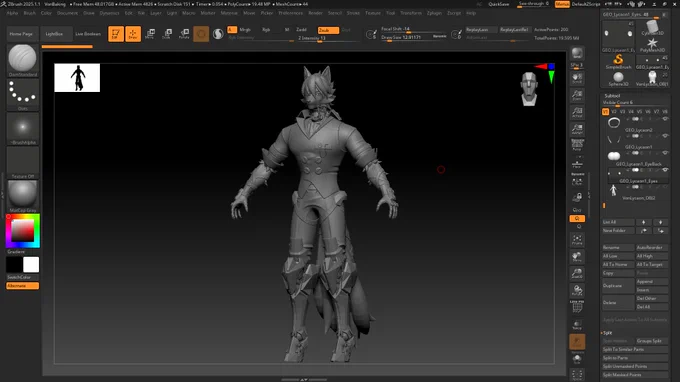Select the Draw mode button
The width and height of the screenshot is (680, 382).
click(x=133, y=33)
